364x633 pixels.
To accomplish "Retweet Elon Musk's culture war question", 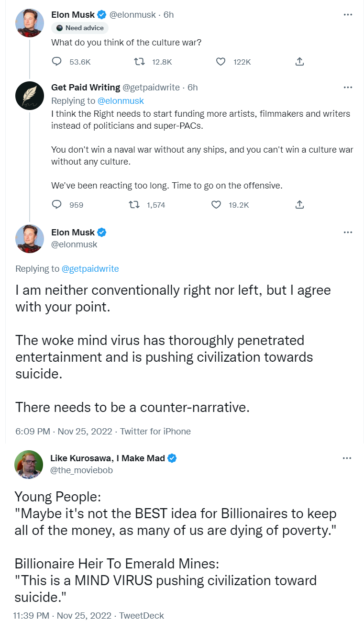I will [139, 62].
